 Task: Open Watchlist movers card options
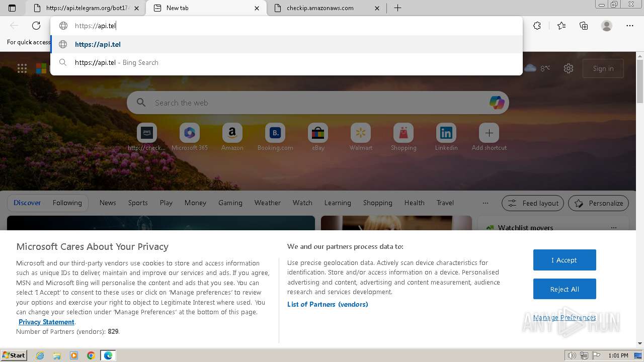coord(613,228)
